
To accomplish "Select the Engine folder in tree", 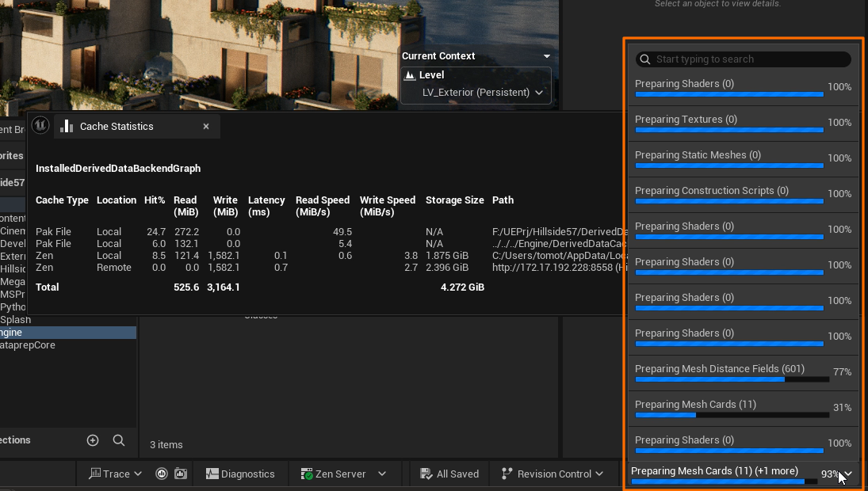I will point(12,333).
